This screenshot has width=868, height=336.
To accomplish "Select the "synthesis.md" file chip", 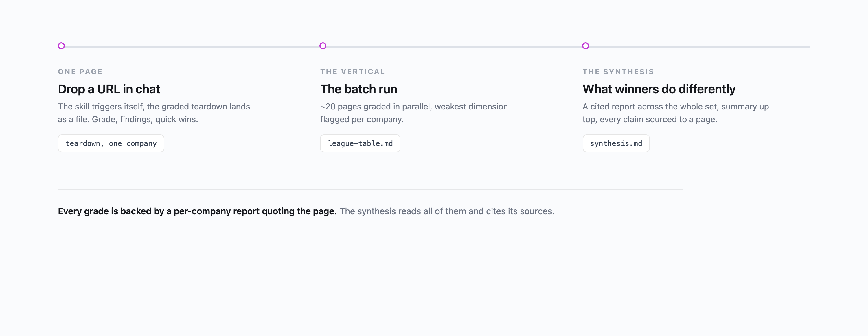I will pos(616,143).
